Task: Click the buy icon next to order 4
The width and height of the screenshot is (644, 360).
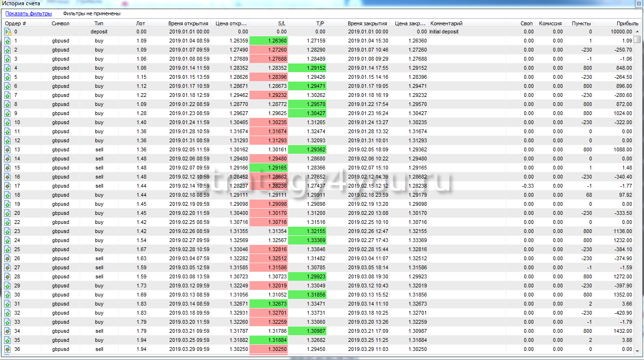Action: (7, 68)
